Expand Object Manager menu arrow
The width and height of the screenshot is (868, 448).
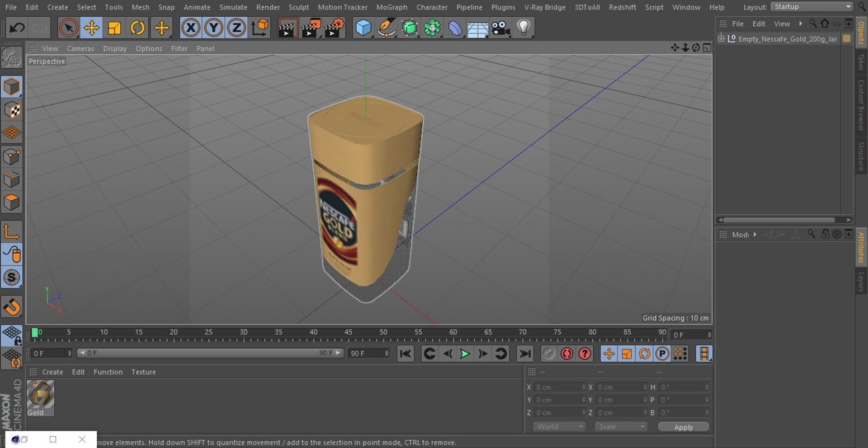click(x=801, y=24)
